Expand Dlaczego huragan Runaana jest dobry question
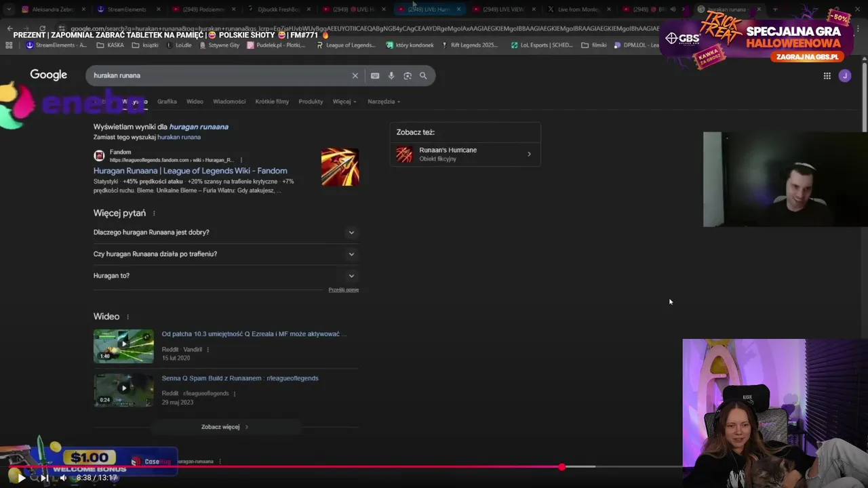 [x=226, y=232]
